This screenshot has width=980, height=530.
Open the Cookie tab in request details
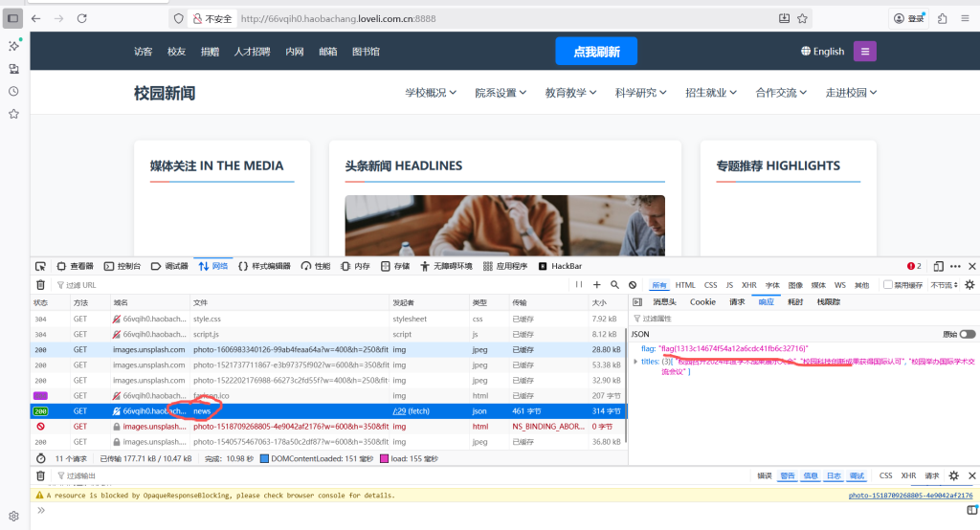[702, 302]
